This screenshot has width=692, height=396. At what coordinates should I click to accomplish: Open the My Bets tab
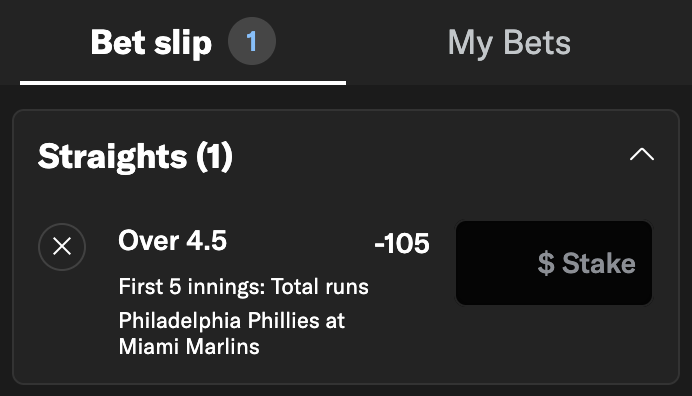click(509, 43)
